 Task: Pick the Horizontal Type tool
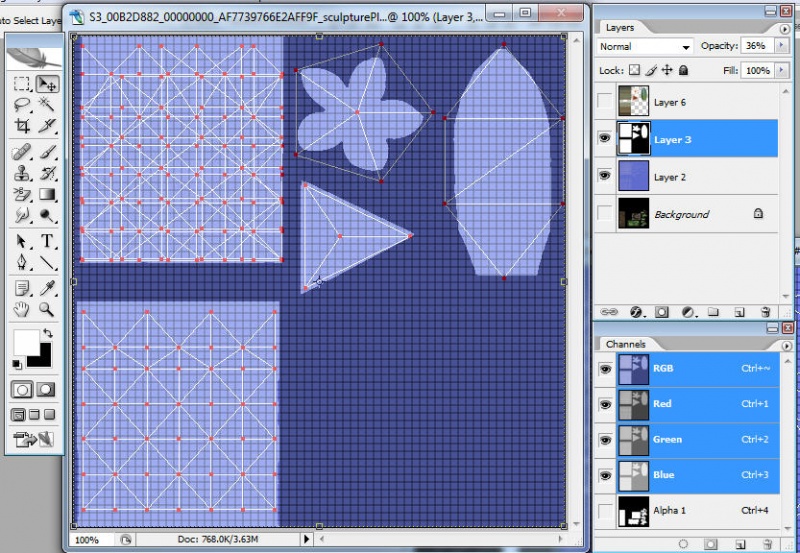(x=46, y=242)
